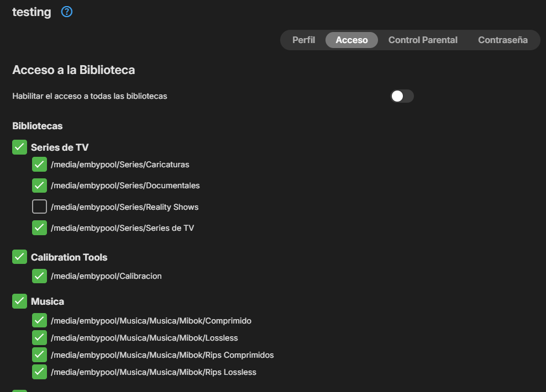Click the Calibration Tools library label
Screen dimensions: 546x392
pyautogui.click(x=69, y=257)
